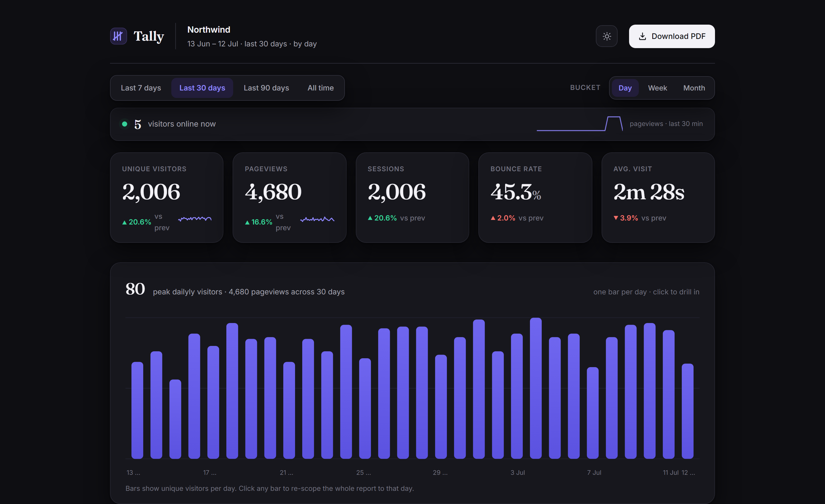Click the Pageviews 4,680 value

coord(273,192)
